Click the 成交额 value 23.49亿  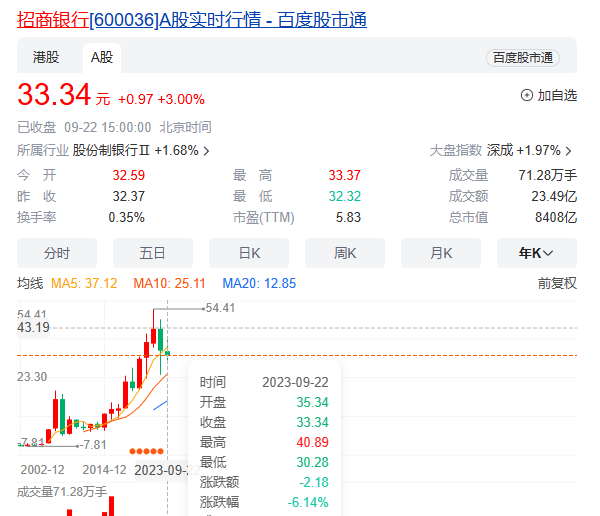554,196
